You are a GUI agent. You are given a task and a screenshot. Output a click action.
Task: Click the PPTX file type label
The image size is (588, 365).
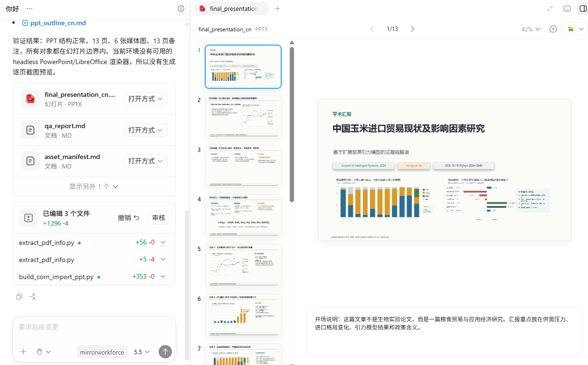click(262, 29)
